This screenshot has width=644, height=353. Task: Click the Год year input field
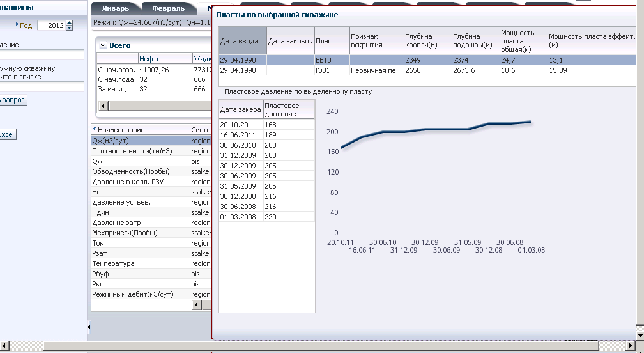click(51, 26)
